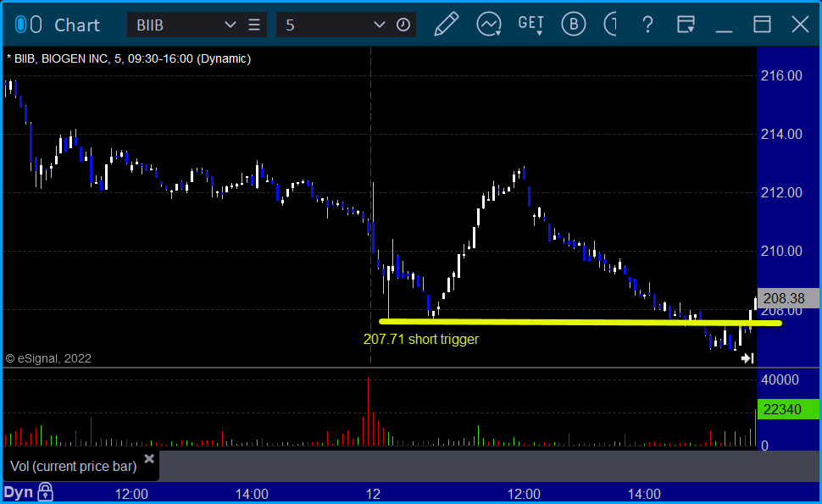Click the second 12:00 time axis label
Screen dimensions: 822x504
[x=524, y=494]
